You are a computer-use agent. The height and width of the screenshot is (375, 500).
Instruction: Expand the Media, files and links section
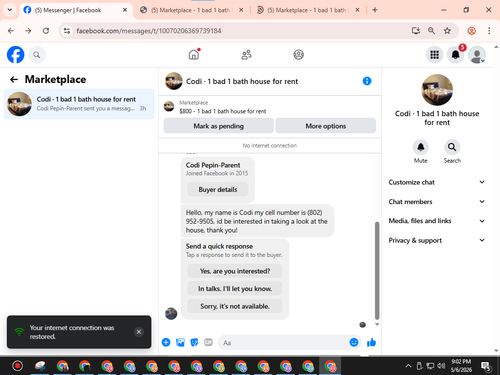(437, 221)
